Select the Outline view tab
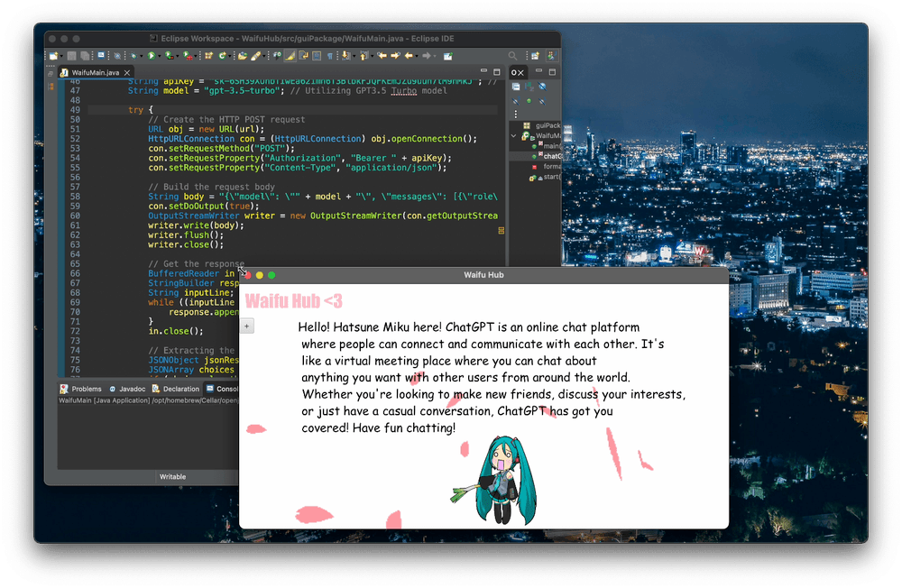902x588 pixels. point(518,72)
